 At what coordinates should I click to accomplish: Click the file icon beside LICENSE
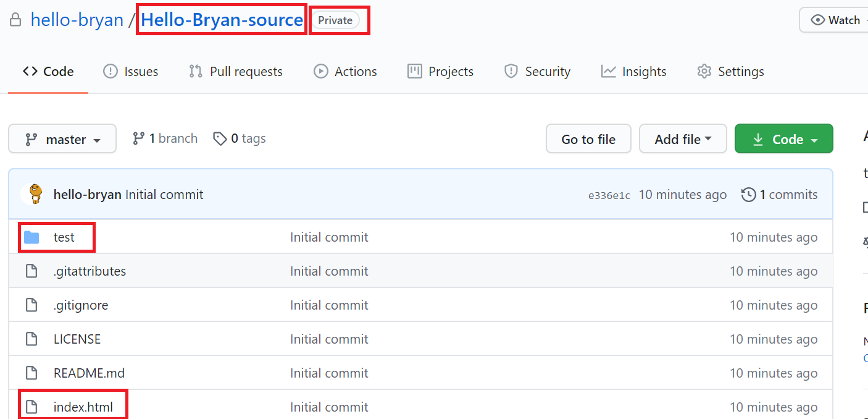[x=31, y=339]
